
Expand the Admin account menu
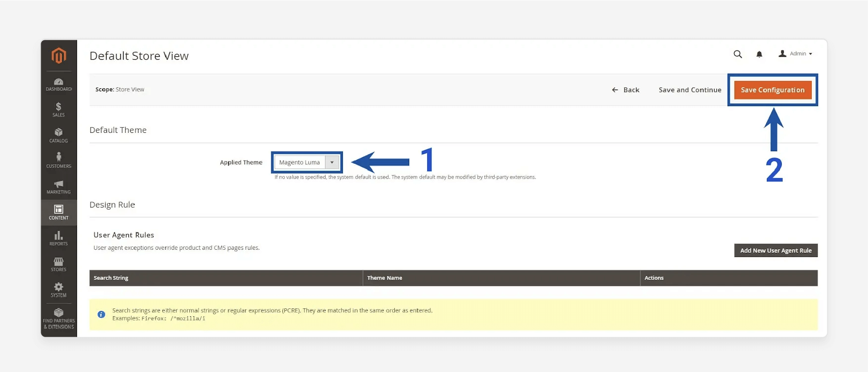click(x=795, y=54)
